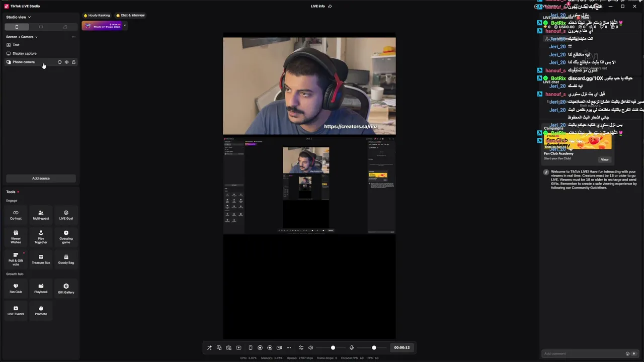Open the Gift Gallery

[x=66, y=289]
